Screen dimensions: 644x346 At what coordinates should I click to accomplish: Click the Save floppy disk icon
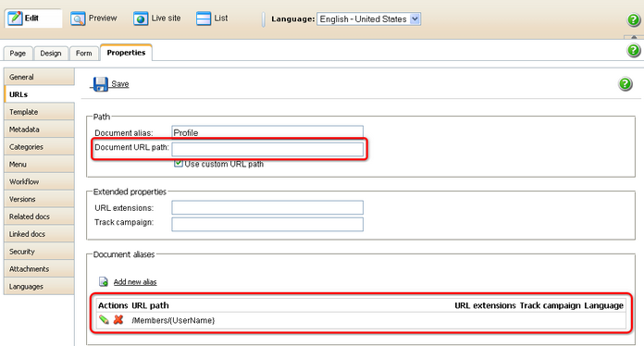click(x=100, y=84)
